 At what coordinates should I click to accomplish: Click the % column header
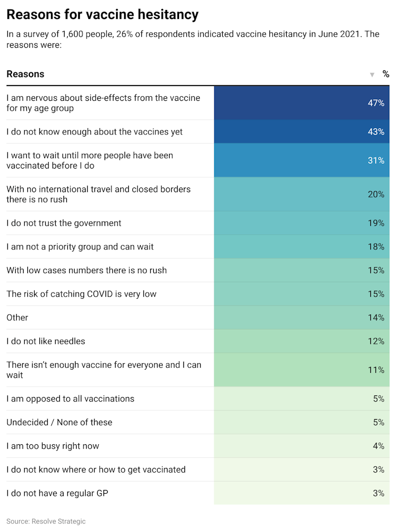[385, 74]
